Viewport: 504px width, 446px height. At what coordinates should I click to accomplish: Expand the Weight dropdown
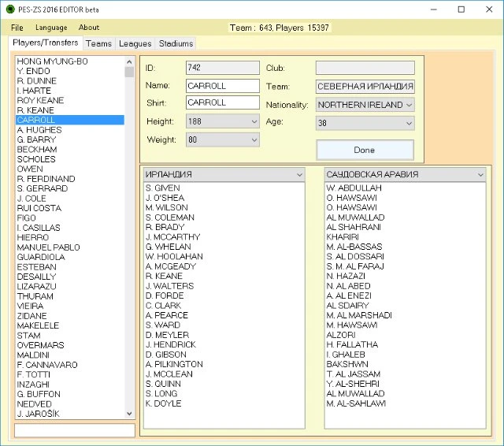point(223,139)
